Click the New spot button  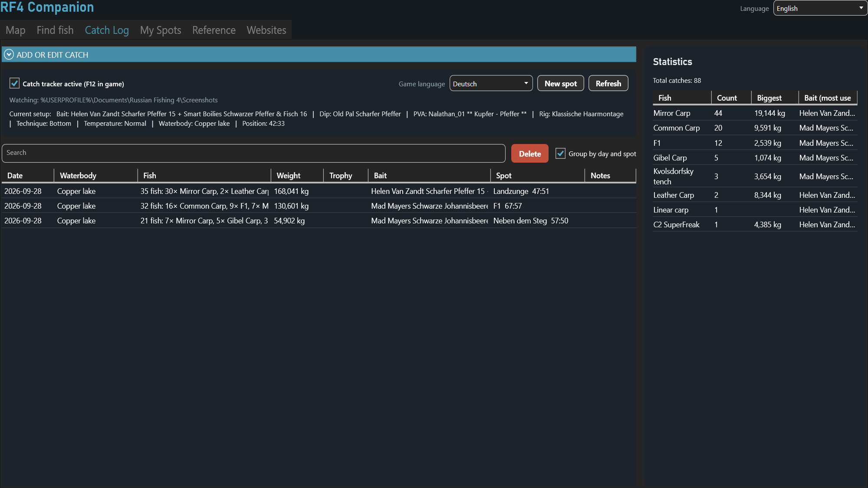pos(560,83)
